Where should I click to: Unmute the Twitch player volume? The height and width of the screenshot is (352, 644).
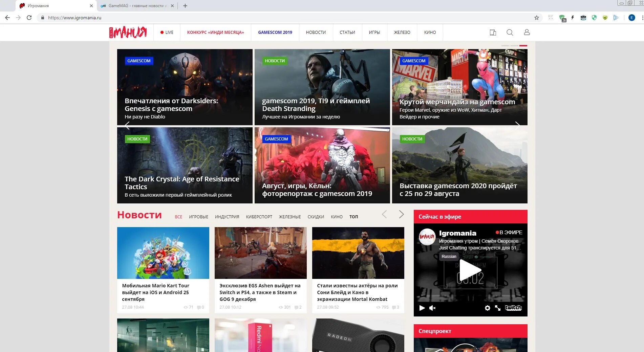coord(432,308)
